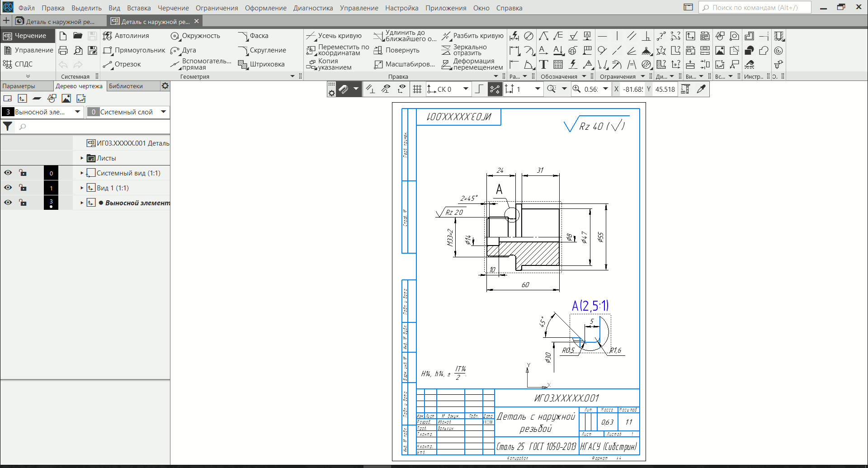Open the Системный слой layer dropdown
Image resolution: width=868 pixels, height=468 pixels.
[x=163, y=112]
